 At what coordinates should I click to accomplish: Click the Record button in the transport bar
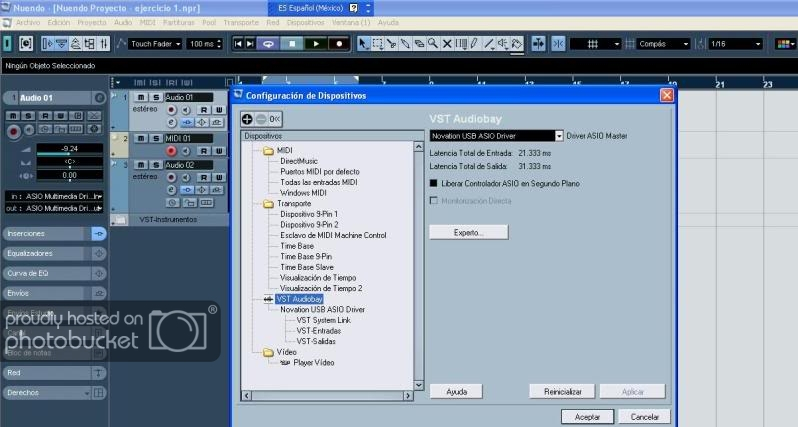pos(340,43)
